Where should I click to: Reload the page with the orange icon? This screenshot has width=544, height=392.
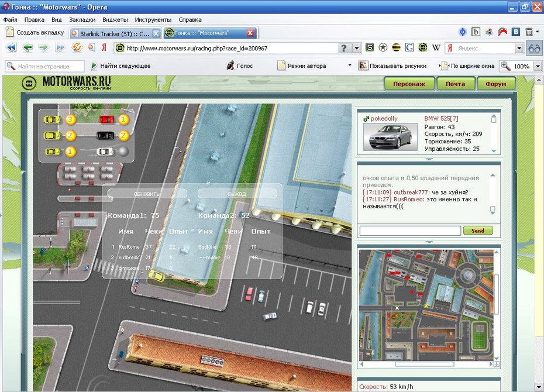tap(77, 47)
